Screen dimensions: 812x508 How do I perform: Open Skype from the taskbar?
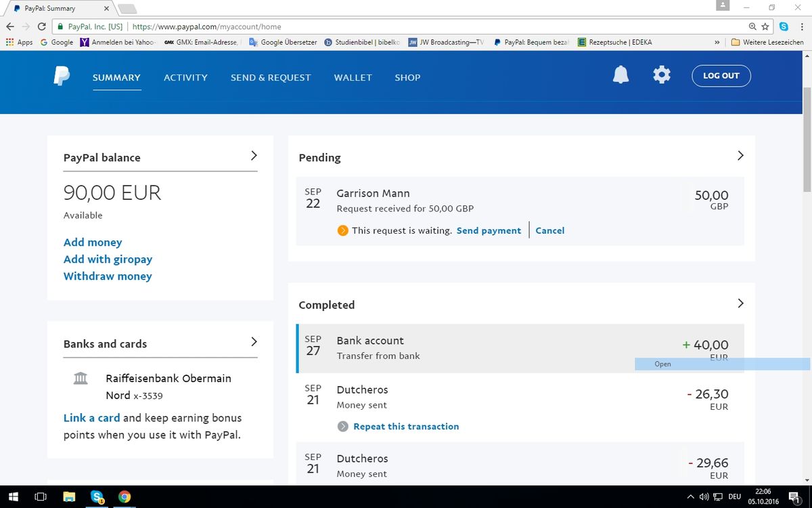pos(97,496)
